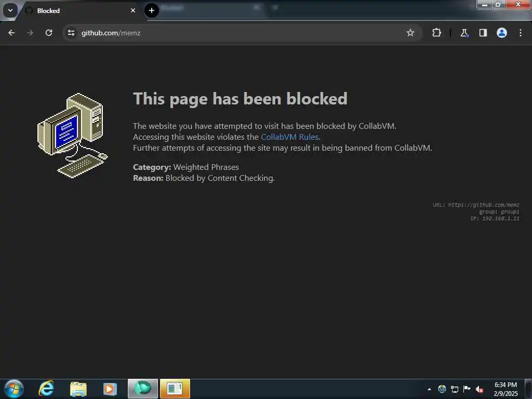Click 'Reason: Blocked by Content Checking.' text
The image size is (532, 399).
click(x=204, y=178)
